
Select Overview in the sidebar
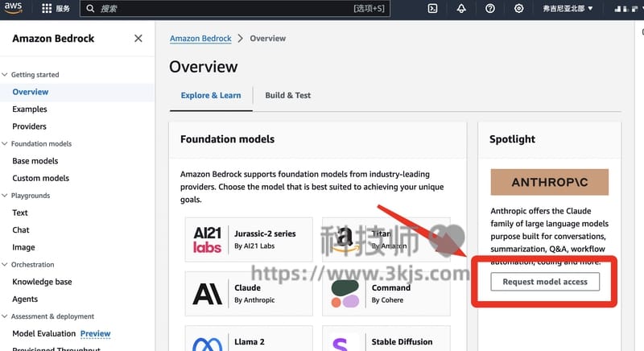(31, 92)
